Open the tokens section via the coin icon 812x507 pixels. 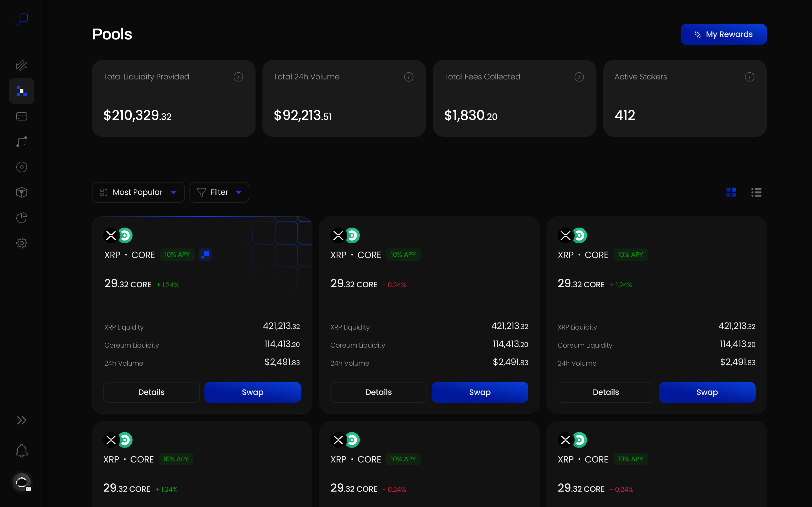(21, 167)
